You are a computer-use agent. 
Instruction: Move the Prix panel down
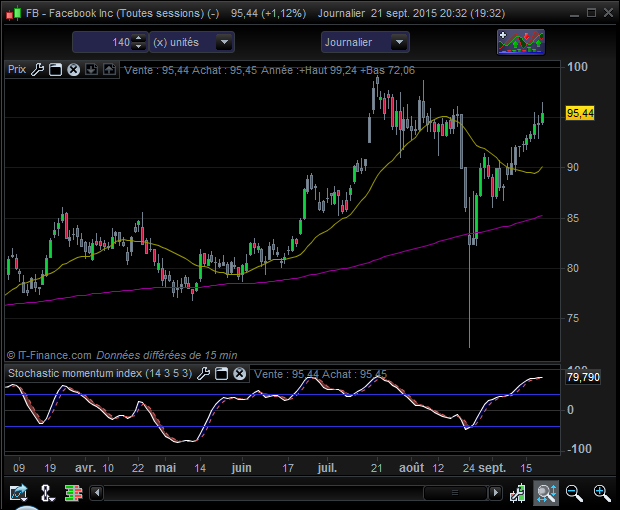(90, 70)
